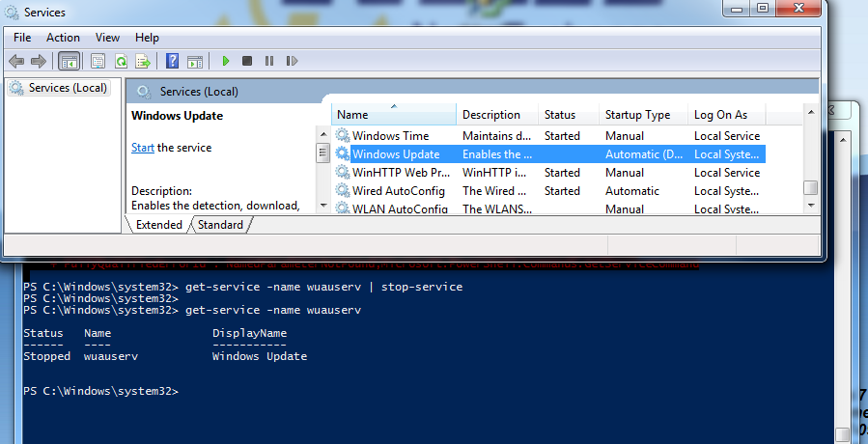Click the gear icon beside Wired AutoConfig
Screen dimensions: 868x444
(x=343, y=190)
